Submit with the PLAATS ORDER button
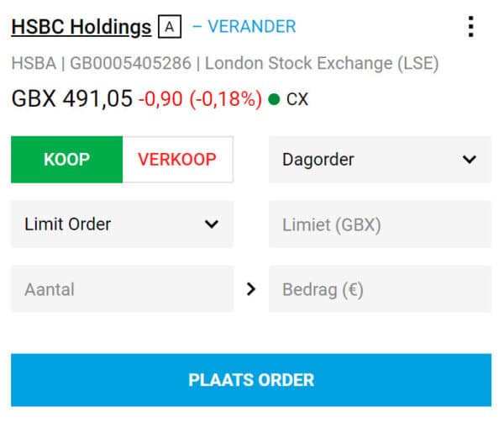 point(251,380)
